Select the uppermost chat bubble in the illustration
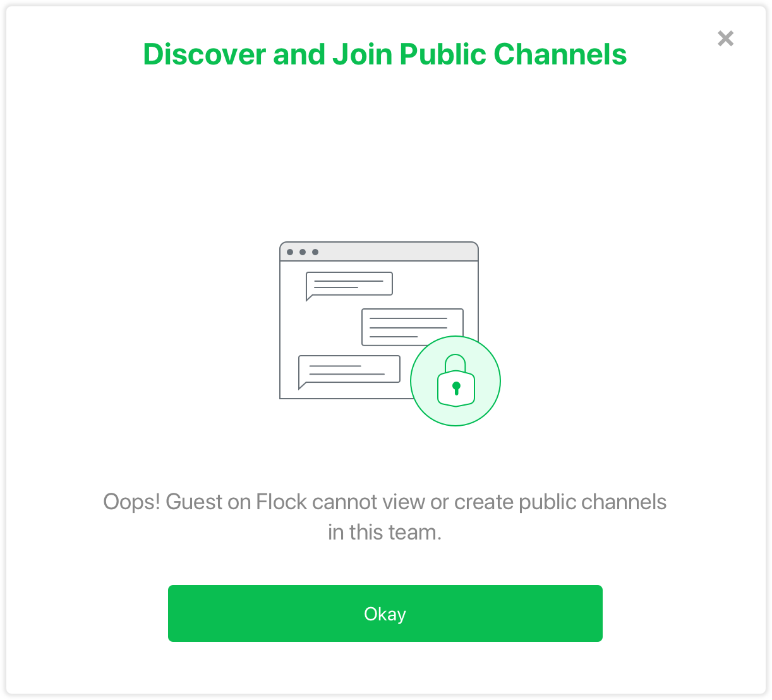 349,286
